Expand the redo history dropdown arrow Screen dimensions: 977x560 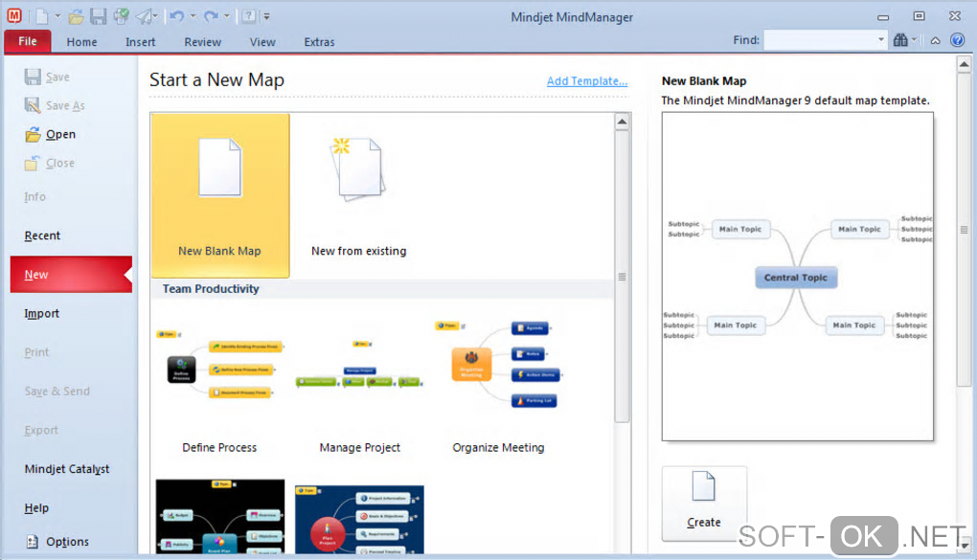click(227, 16)
